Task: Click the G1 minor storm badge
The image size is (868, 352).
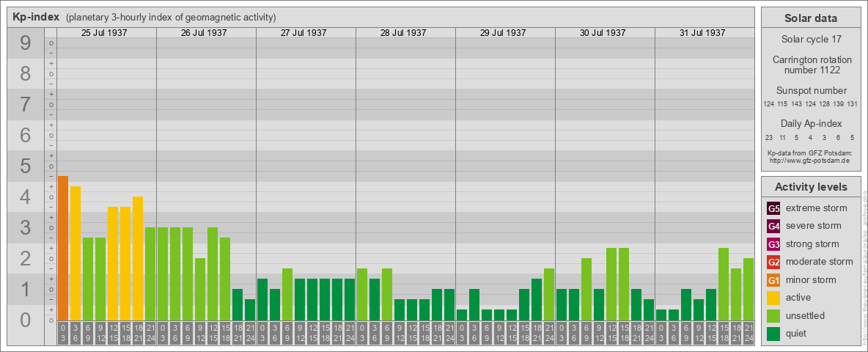Action: point(773,280)
